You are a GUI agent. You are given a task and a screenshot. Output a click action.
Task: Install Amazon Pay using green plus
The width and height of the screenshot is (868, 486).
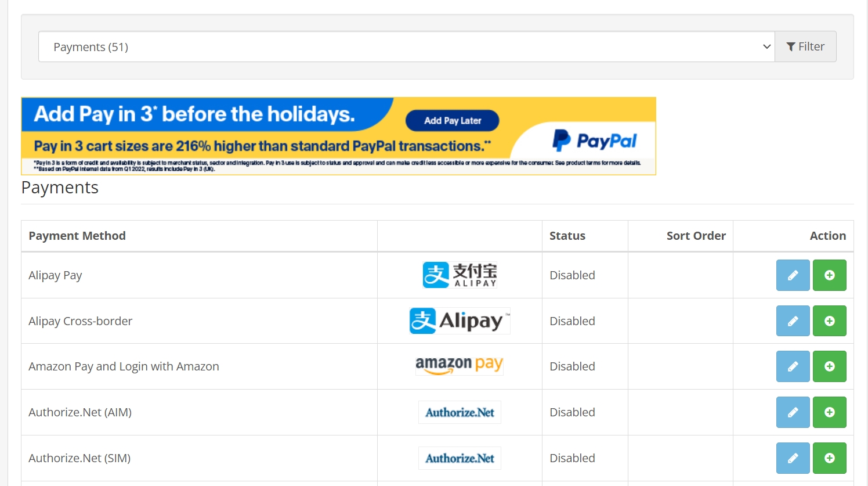coord(829,366)
